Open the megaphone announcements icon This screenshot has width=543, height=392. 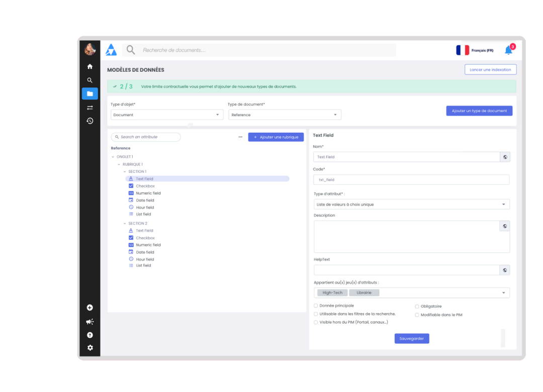click(x=89, y=322)
